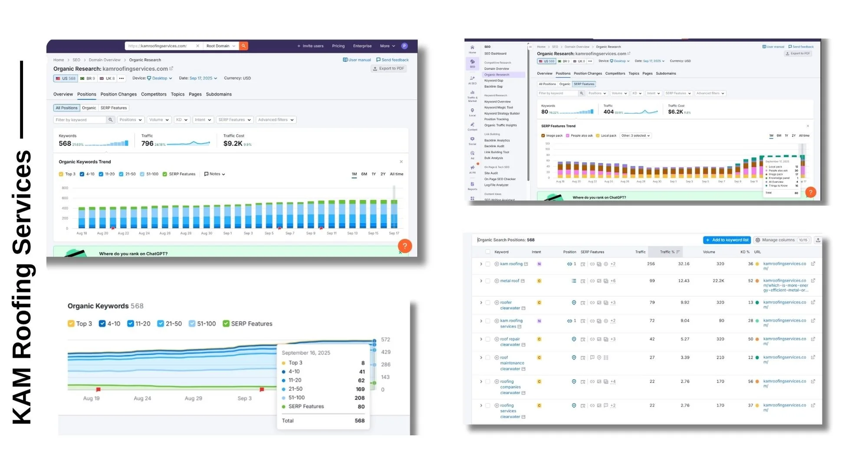The image size is (868, 463).
Task: Tick the checkbox on the 'metal roof' row
Action: coord(488,281)
